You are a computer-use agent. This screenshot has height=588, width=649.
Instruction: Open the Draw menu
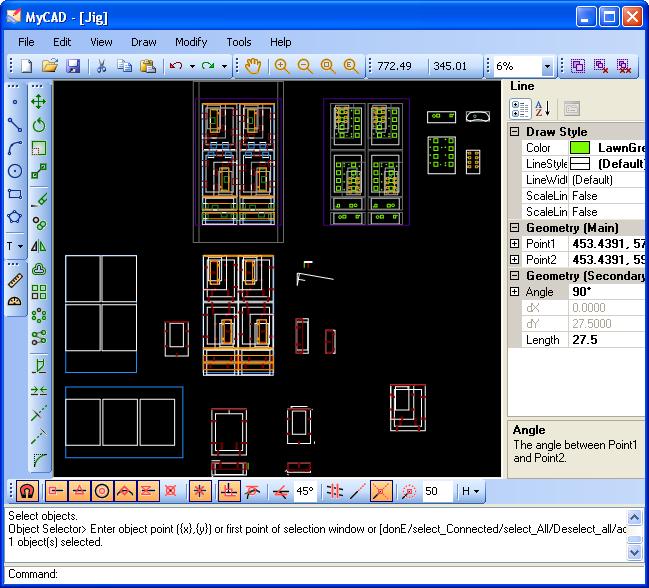click(143, 42)
